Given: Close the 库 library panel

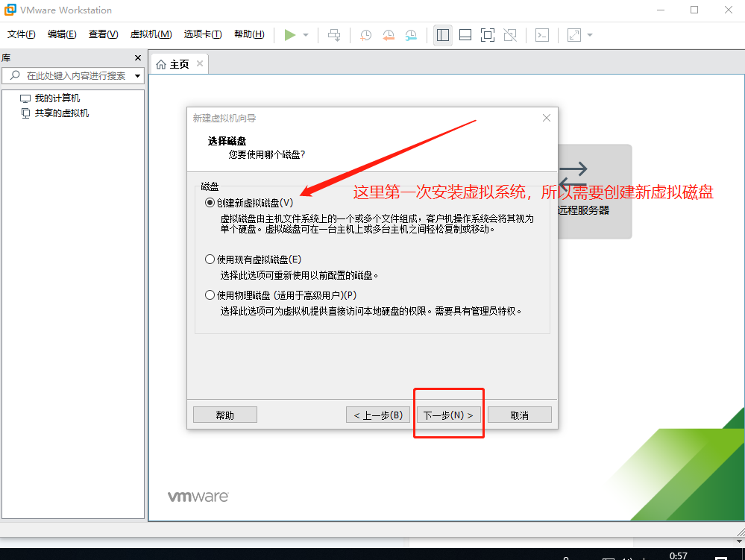Looking at the screenshot, I should coord(138,58).
